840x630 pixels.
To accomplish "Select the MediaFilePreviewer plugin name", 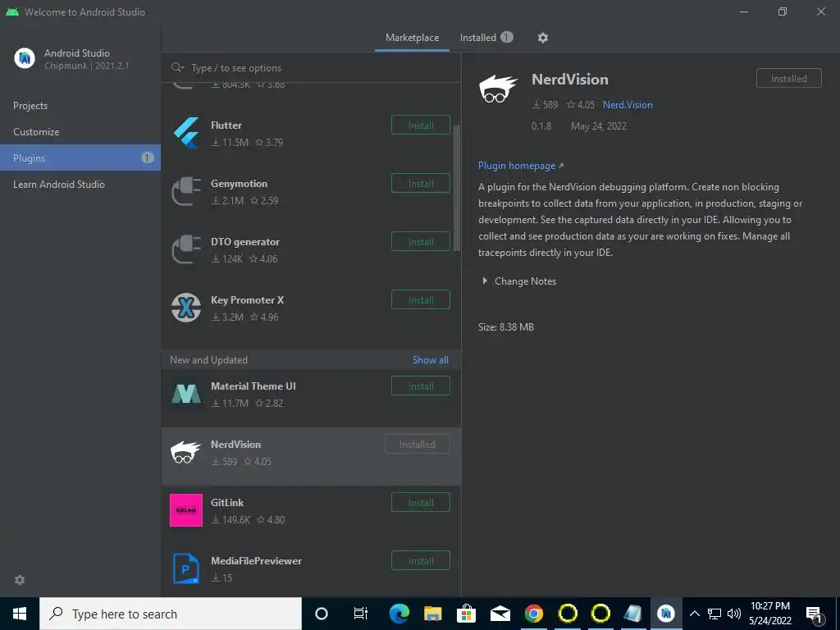I will [256, 561].
